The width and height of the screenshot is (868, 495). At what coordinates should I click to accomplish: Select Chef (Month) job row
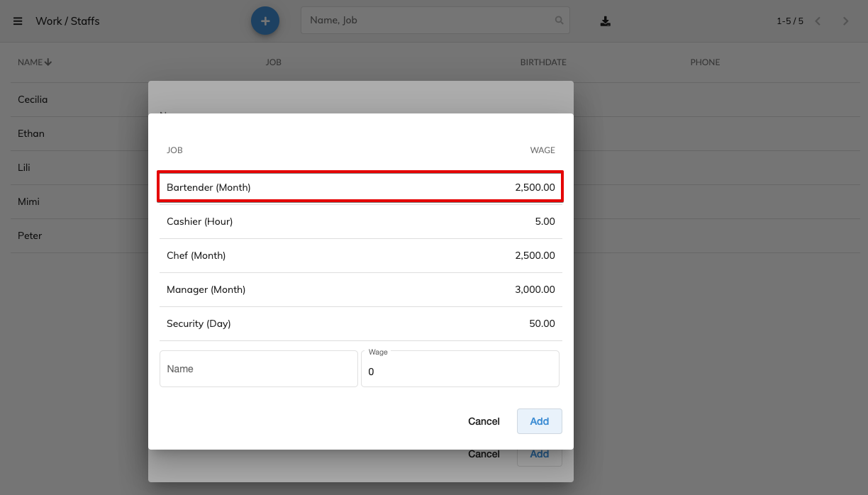(x=360, y=255)
